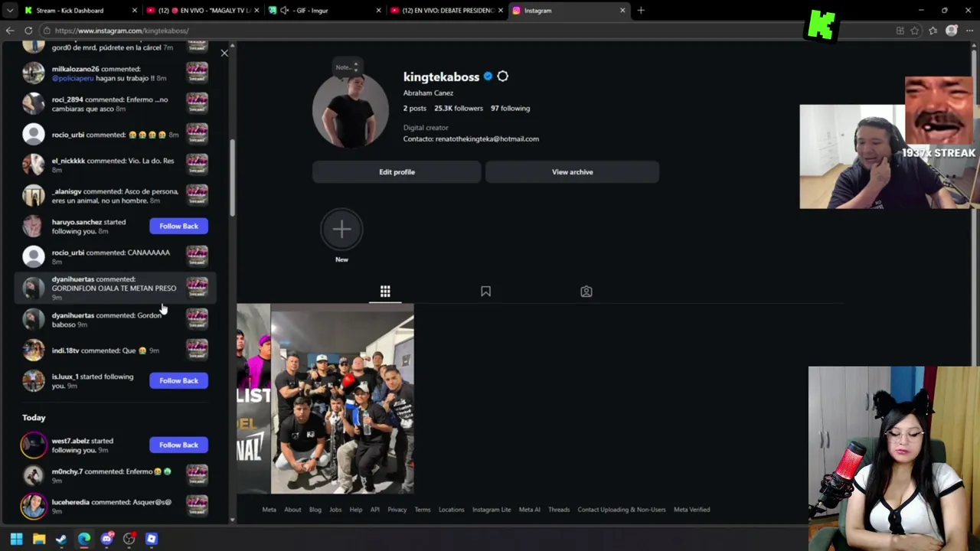The image size is (980, 551).
Task: Follow back haruyo.sanchez
Action: coord(178,226)
